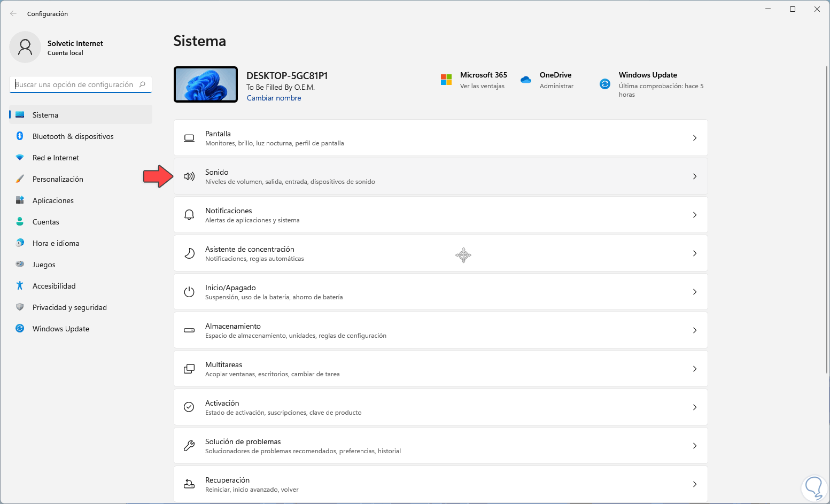Go to Privacidad y seguridad section
The height and width of the screenshot is (504, 830).
[x=69, y=307]
